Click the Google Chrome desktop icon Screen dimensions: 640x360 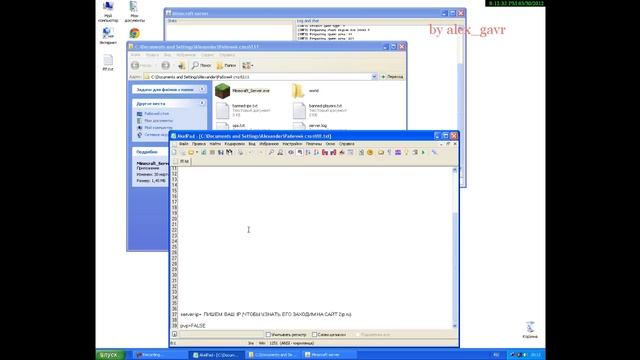pyautogui.click(x=134, y=33)
